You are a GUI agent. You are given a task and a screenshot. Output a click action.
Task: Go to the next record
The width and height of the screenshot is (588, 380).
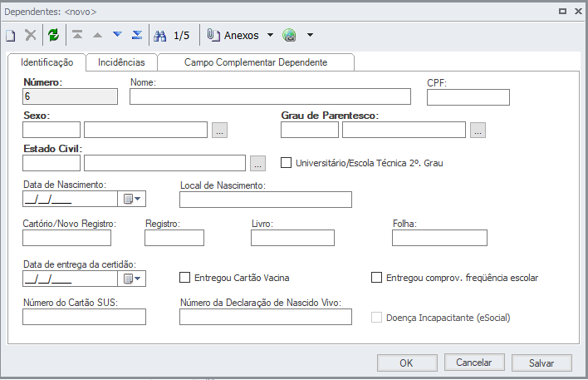(117, 35)
